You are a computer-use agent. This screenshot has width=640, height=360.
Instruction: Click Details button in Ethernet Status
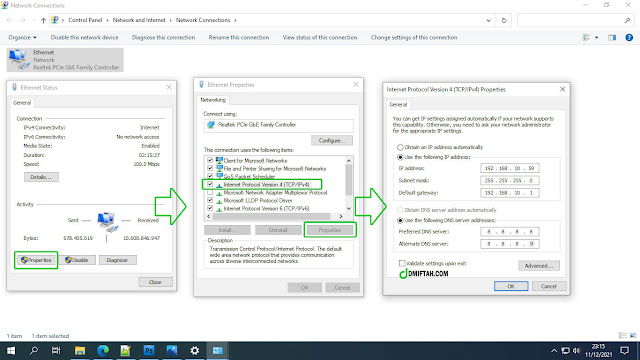tap(41, 177)
